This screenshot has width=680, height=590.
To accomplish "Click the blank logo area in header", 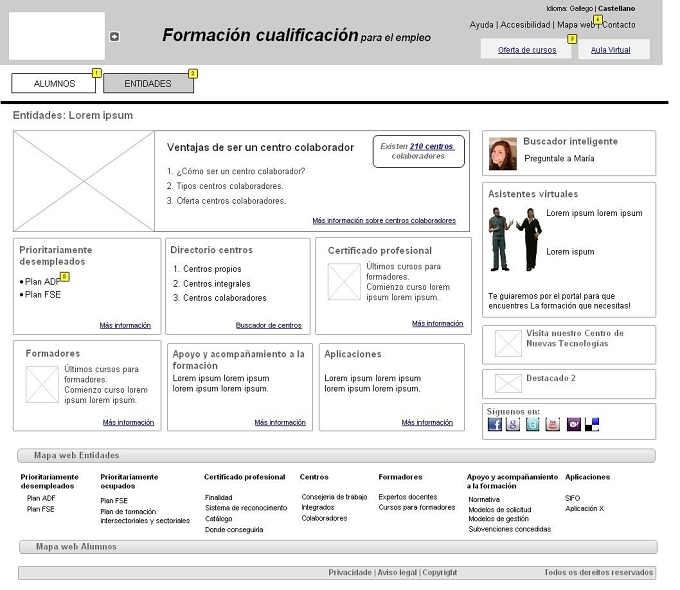I will (58, 36).
